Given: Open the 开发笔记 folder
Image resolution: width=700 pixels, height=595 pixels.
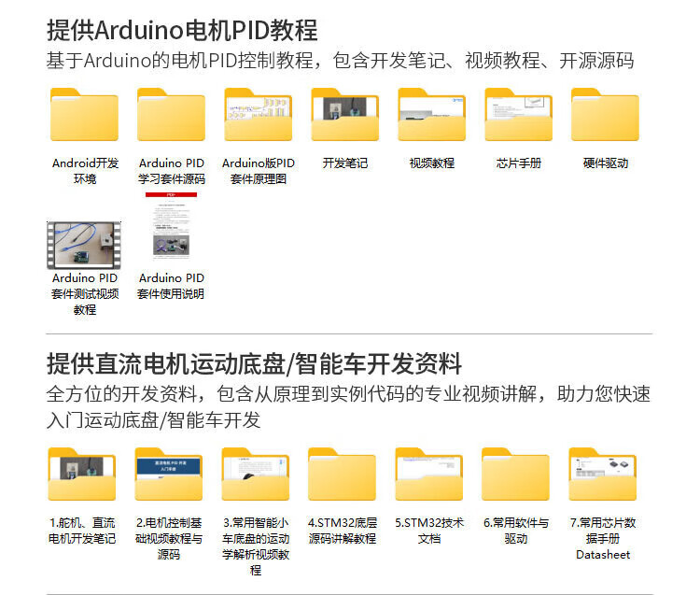Looking at the screenshot, I should 345,117.
